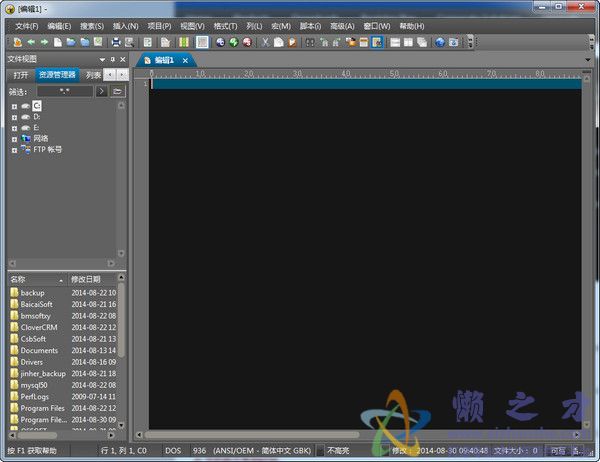Click line 1 in the editor area
The image size is (600, 462).
[x=365, y=84]
